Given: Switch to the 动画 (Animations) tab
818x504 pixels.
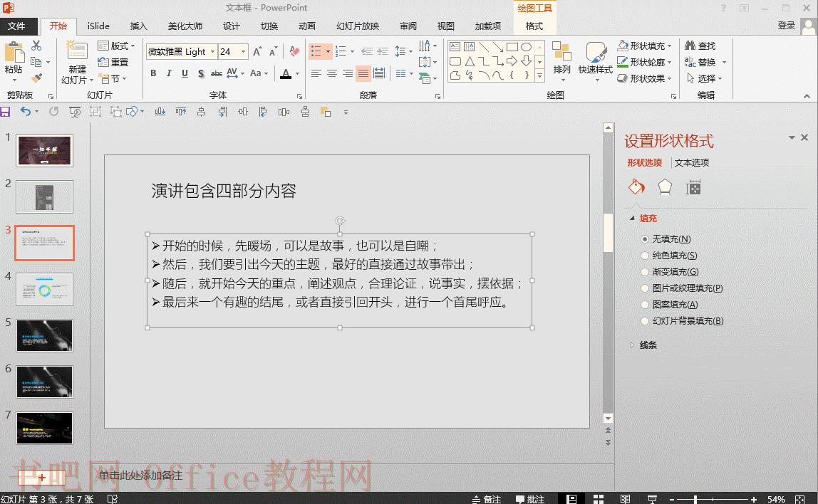Looking at the screenshot, I should coord(306,26).
